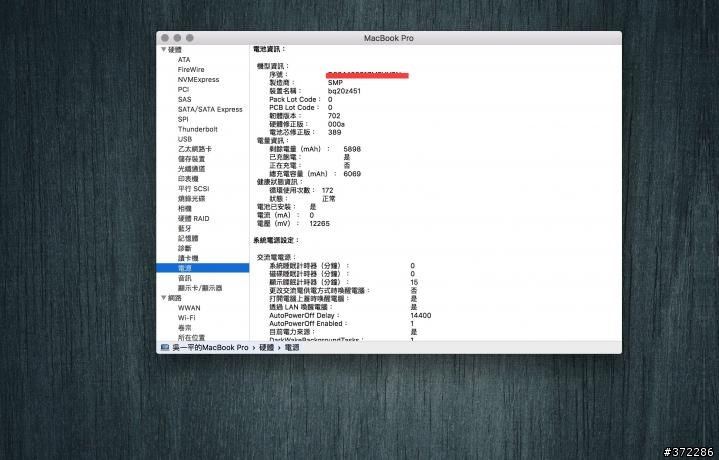Image resolution: width=719 pixels, height=460 pixels.
Task: Select 光纖通道 in the sidebar
Action: point(192,169)
